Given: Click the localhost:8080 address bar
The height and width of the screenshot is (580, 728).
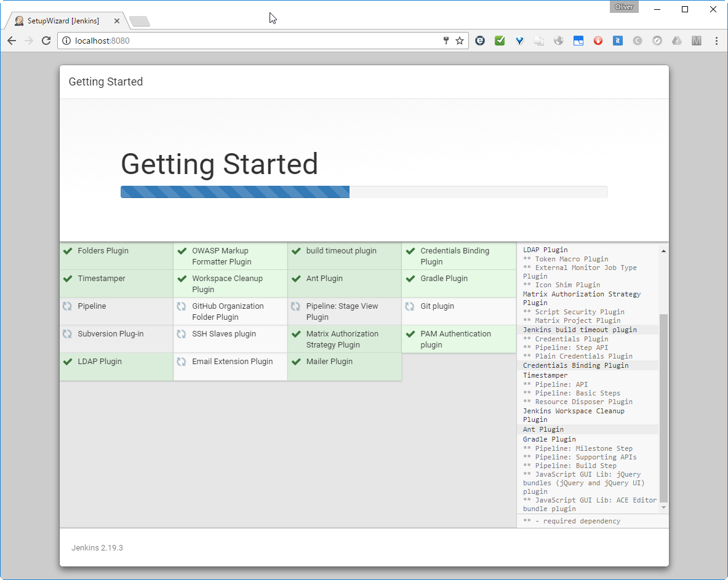Looking at the screenshot, I should [x=246, y=41].
